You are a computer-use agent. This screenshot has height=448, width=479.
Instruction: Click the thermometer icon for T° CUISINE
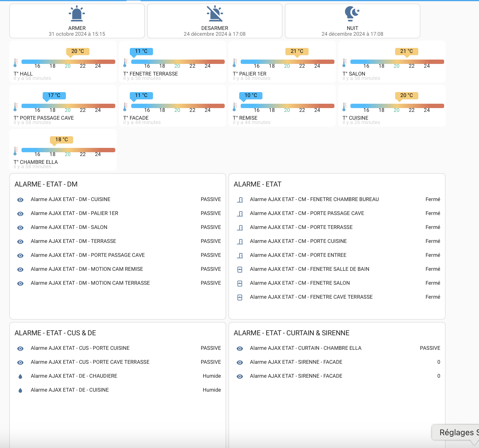[344, 107]
